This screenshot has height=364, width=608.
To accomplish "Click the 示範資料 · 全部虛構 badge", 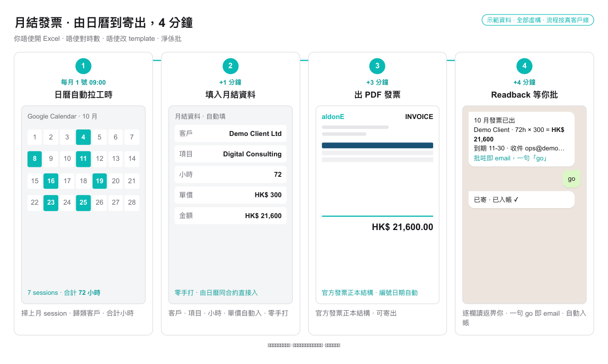I will [x=538, y=20].
